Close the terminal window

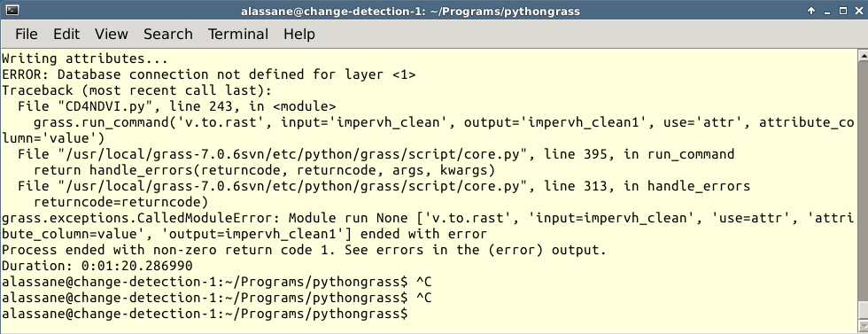(x=857, y=11)
